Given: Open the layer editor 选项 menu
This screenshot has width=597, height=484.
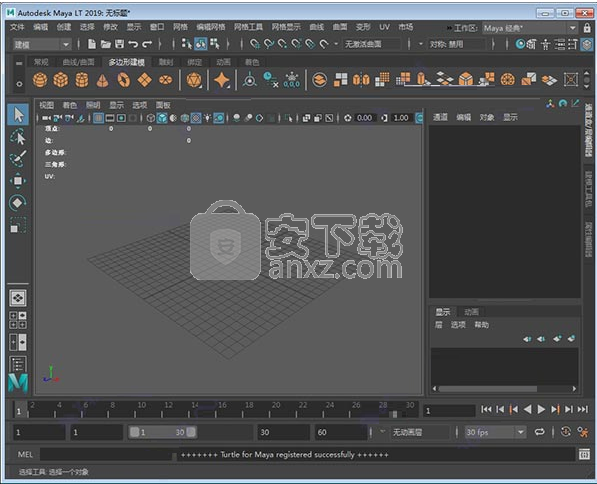Looking at the screenshot, I should [x=458, y=325].
